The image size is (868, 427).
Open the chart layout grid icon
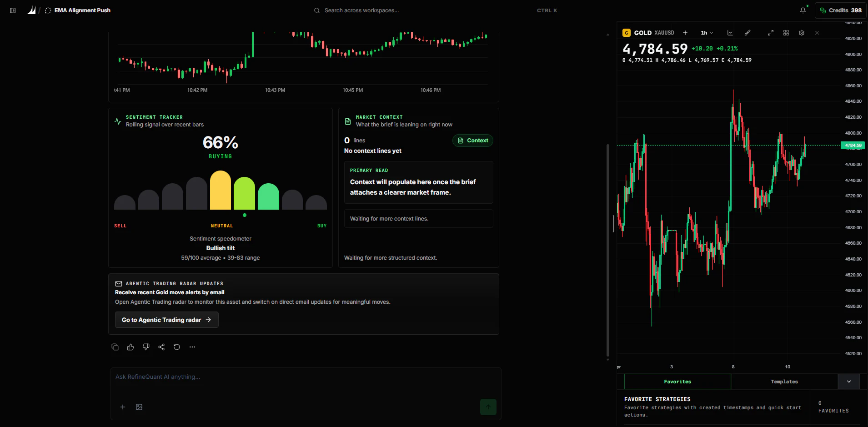pos(786,33)
